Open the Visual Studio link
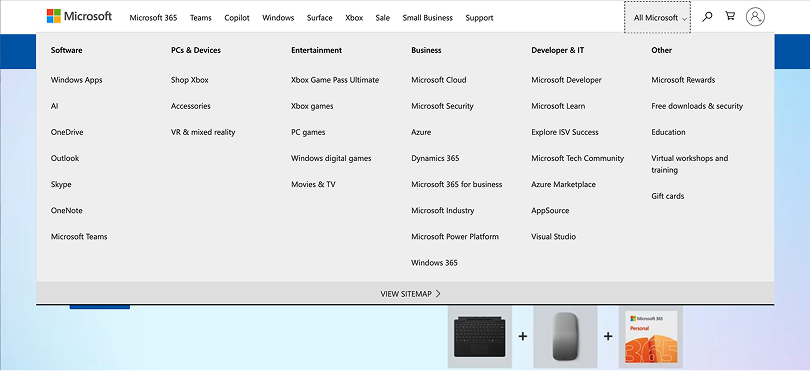 tap(553, 237)
